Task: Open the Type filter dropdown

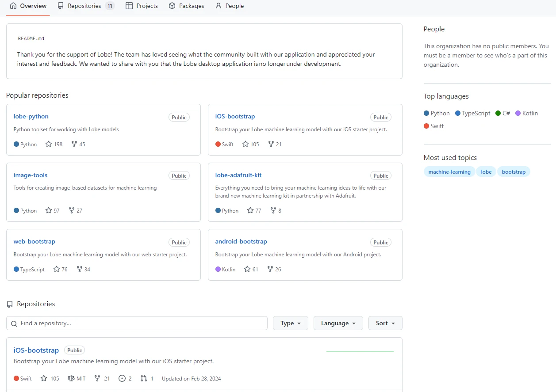Action: [290, 323]
